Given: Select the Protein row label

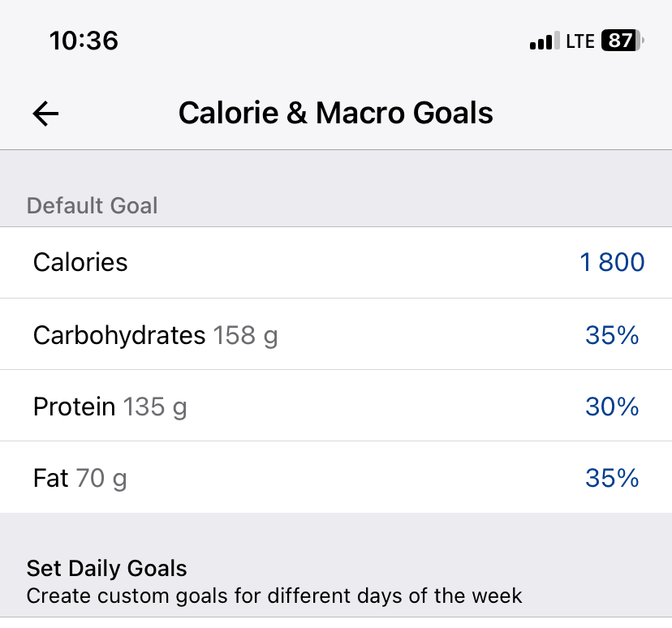Looking at the screenshot, I should [75, 406].
